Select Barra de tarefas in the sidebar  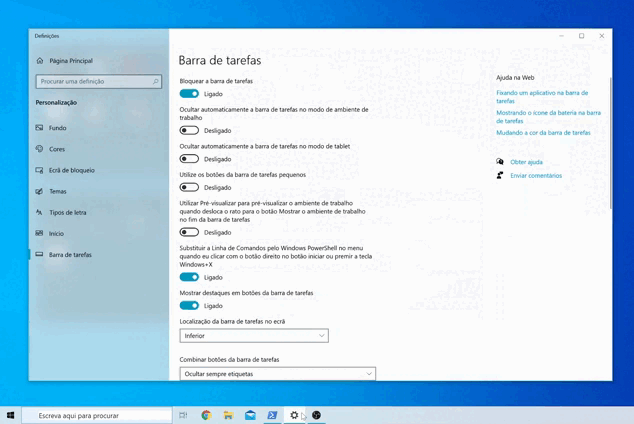tap(70, 255)
